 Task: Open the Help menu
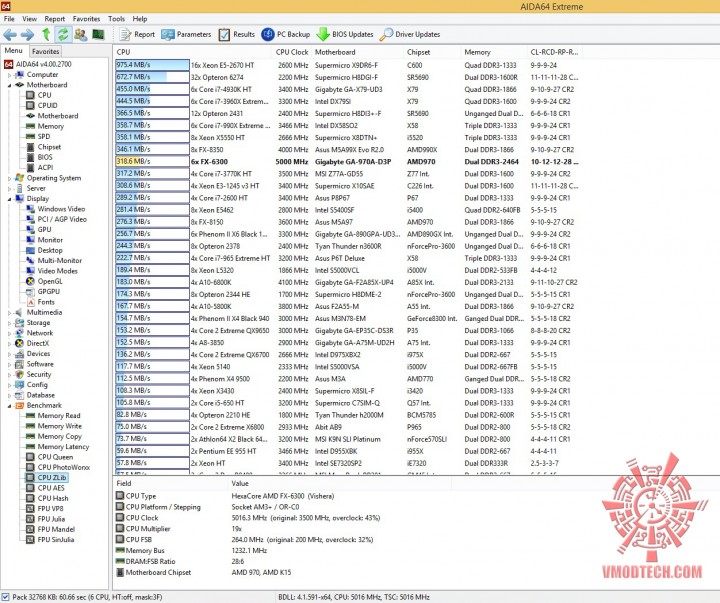pyautogui.click(x=140, y=19)
